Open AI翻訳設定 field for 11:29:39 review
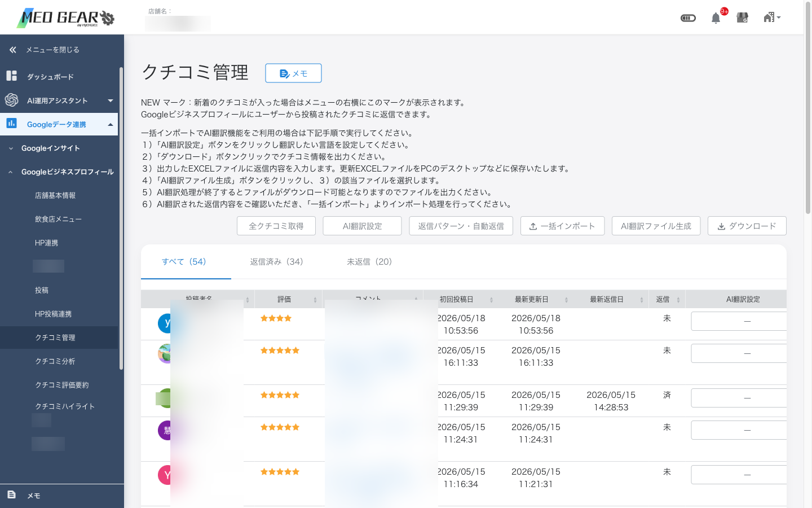This screenshot has width=812, height=508. 739,398
